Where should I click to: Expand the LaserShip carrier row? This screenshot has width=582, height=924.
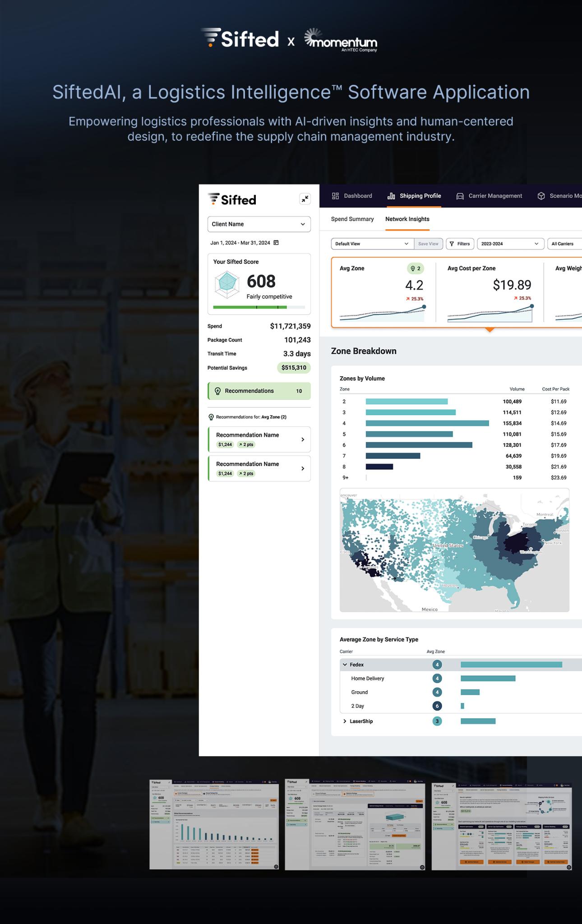[345, 721]
